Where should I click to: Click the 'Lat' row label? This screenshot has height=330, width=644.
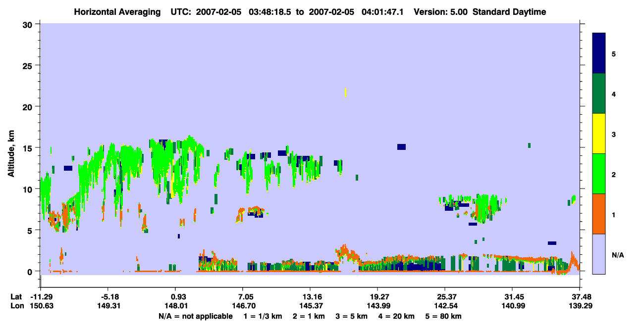[16, 297]
